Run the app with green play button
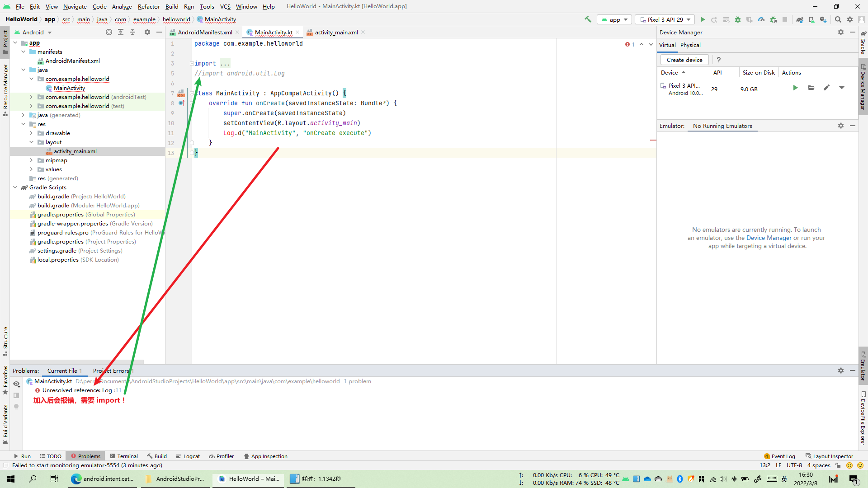Image resolution: width=868 pixels, height=488 pixels. (703, 19)
